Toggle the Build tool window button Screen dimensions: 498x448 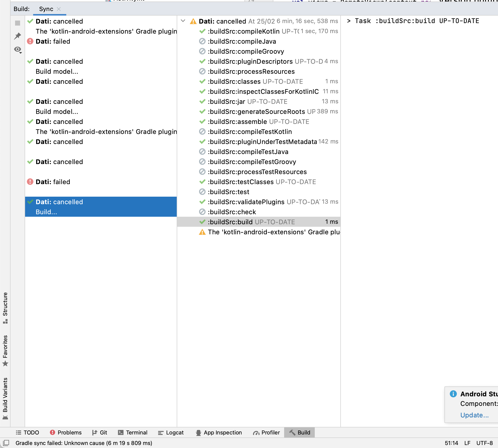coord(299,432)
